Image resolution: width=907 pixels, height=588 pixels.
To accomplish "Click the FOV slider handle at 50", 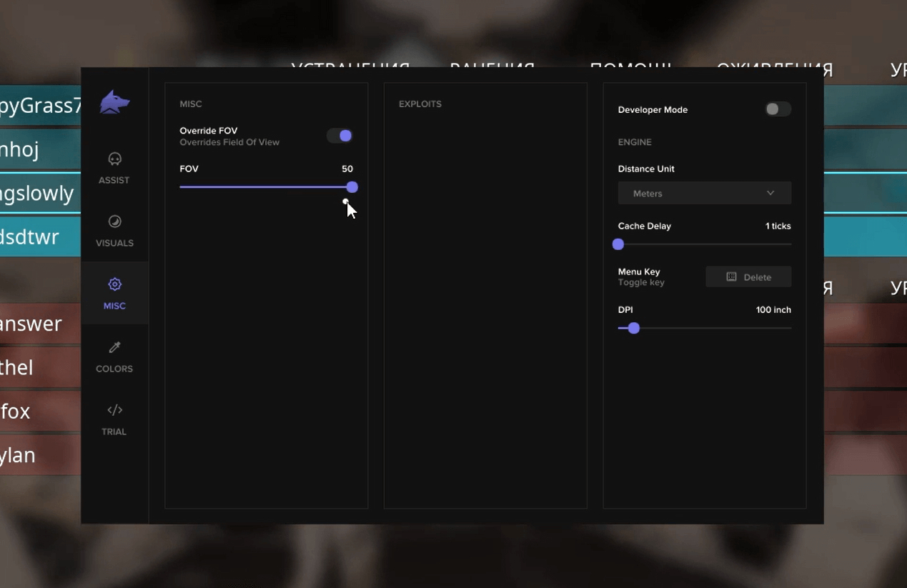I will (352, 186).
